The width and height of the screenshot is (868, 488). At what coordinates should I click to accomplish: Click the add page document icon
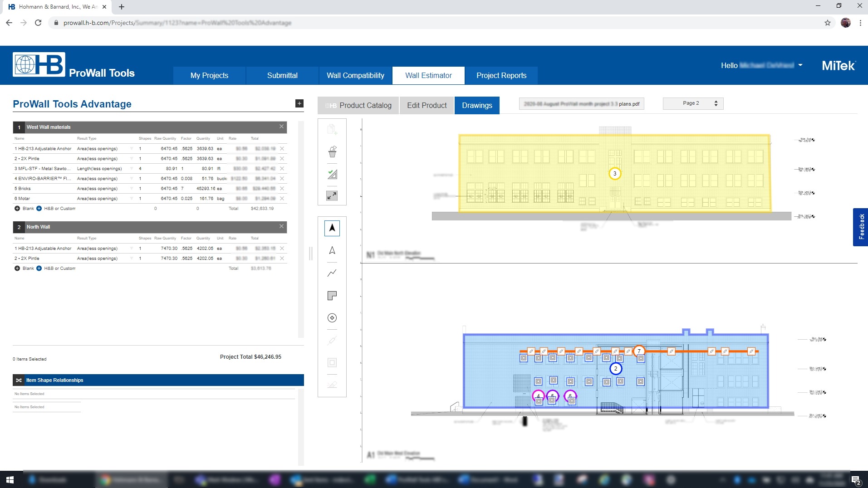point(332,130)
